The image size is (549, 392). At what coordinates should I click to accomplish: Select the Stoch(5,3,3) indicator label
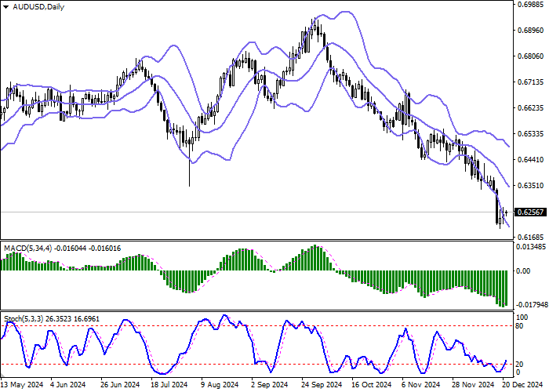click(x=24, y=319)
